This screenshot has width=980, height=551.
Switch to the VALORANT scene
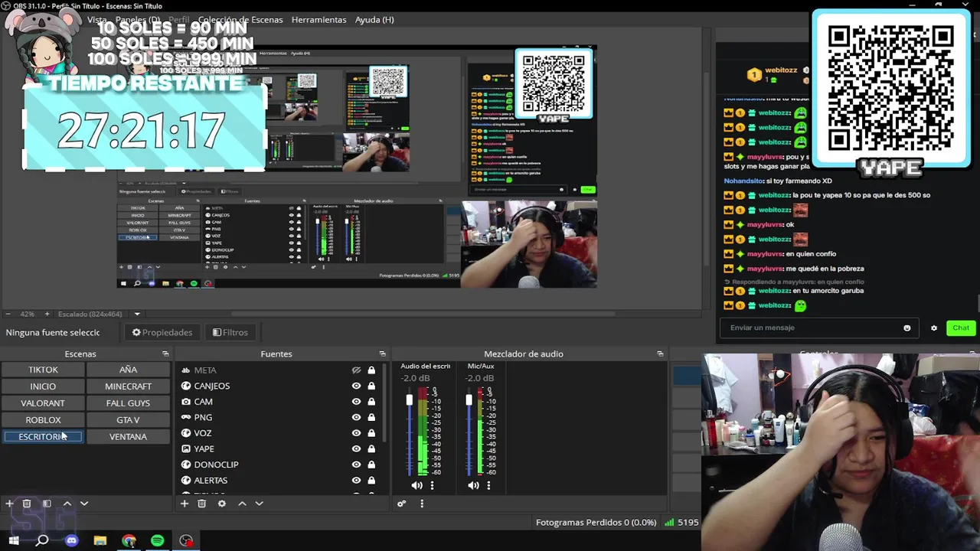click(x=43, y=403)
